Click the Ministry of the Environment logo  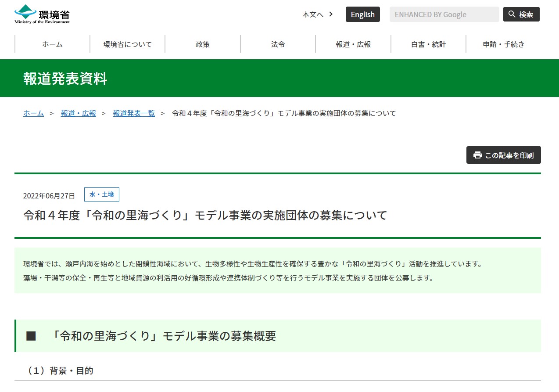click(x=42, y=14)
